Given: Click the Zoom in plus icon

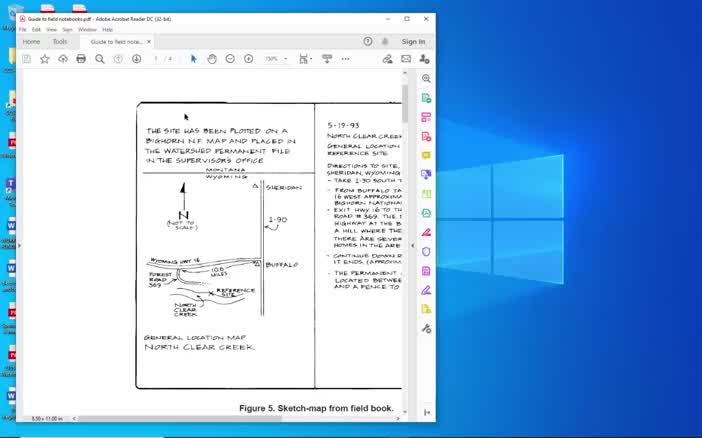Looking at the screenshot, I should pyautogui.click(x=248, y=59).
